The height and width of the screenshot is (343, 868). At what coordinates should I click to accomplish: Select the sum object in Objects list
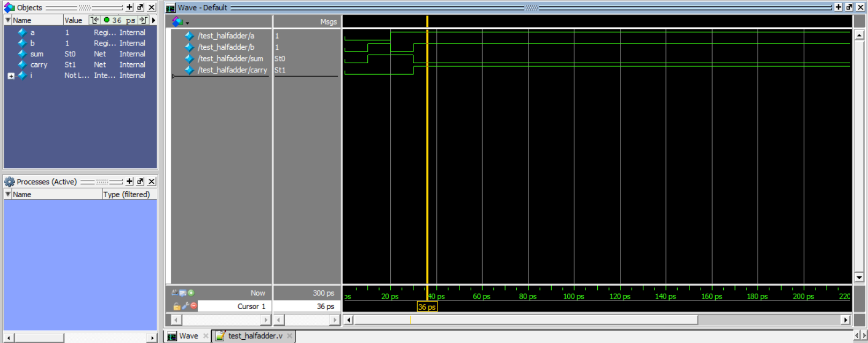(36, 54)
